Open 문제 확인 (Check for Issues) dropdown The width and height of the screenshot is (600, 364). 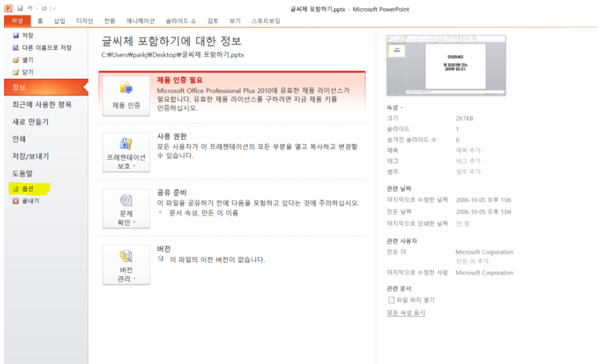coord(126,208)
